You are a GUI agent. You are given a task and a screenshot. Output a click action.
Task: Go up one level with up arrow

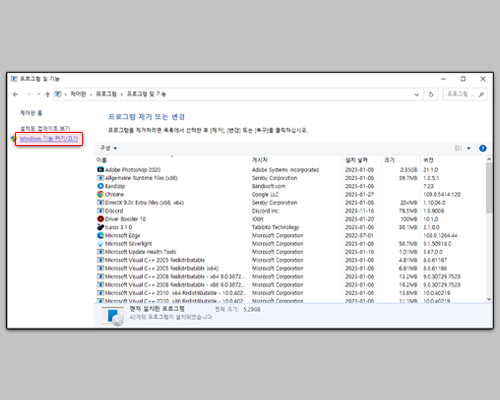pyautogui.click(x=47, y=94)
